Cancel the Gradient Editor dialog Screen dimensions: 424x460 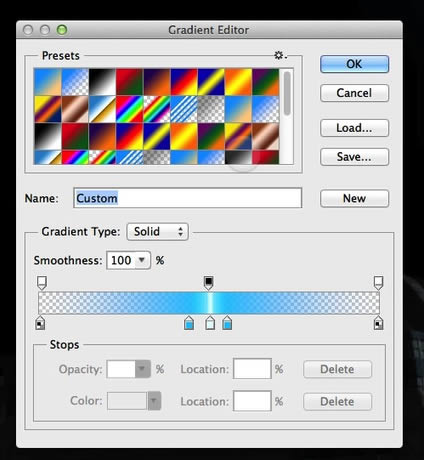pos(354,93)
